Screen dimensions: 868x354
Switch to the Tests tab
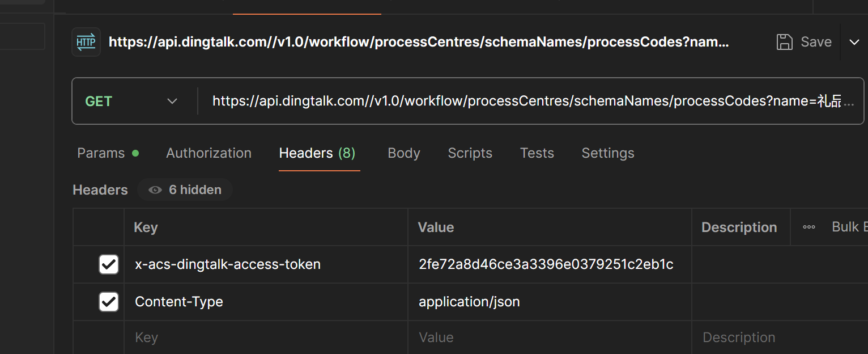[537, 153]
